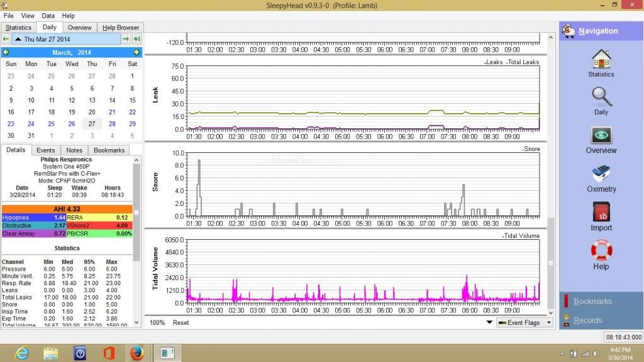The height and width of the screenshot is (362, 644).
Task: Switch to the Overview tab
Action: 80,28
